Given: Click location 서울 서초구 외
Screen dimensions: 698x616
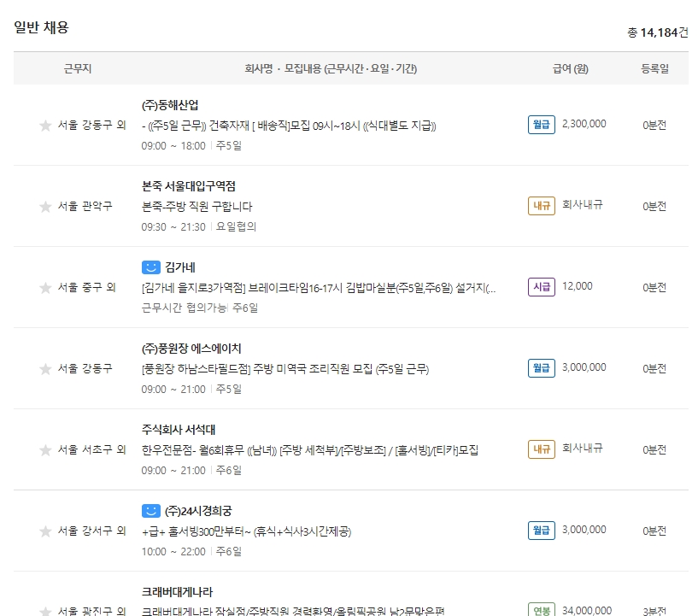Looking at the screenshot, I should (91, 449).
